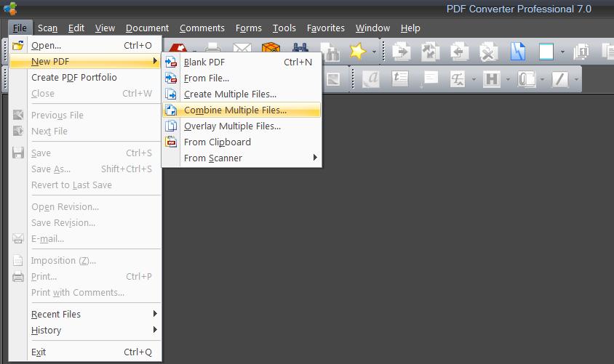Choose Open... from the File menu

coord(85,45)
